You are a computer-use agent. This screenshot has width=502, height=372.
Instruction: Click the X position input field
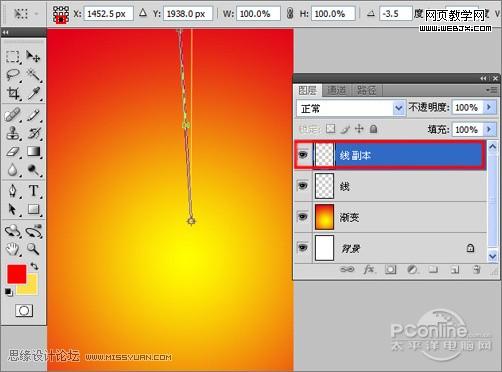108,14
